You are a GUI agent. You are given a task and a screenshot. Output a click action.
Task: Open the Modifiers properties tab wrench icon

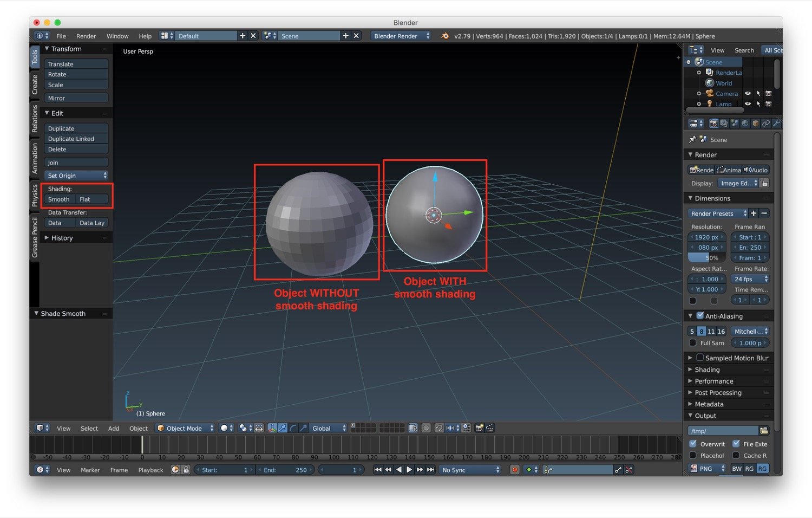click(x=776, y=124)
